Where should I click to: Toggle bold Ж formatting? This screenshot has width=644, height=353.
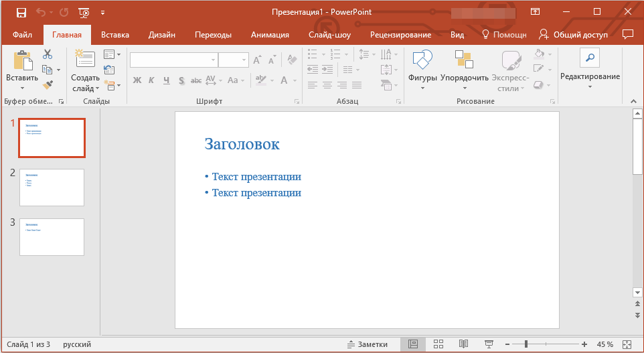pos(137,80)
